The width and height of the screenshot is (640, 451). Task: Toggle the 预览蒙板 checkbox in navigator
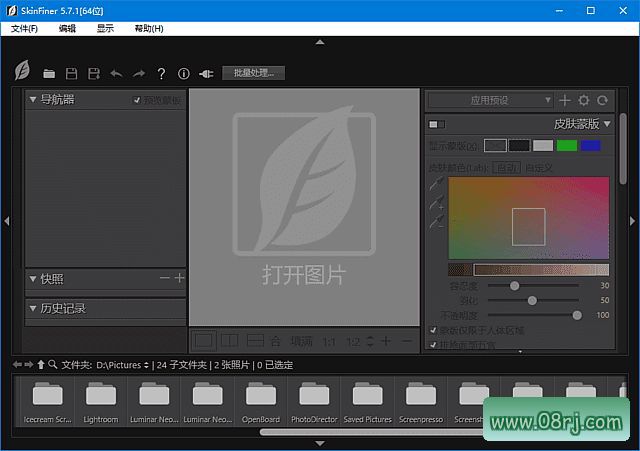tap(138, 100)
